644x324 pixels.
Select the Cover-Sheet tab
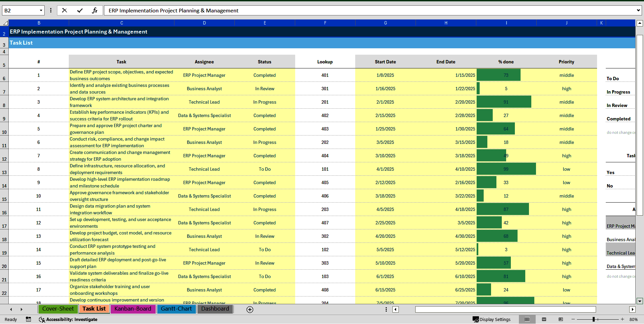tap(58, 309)
